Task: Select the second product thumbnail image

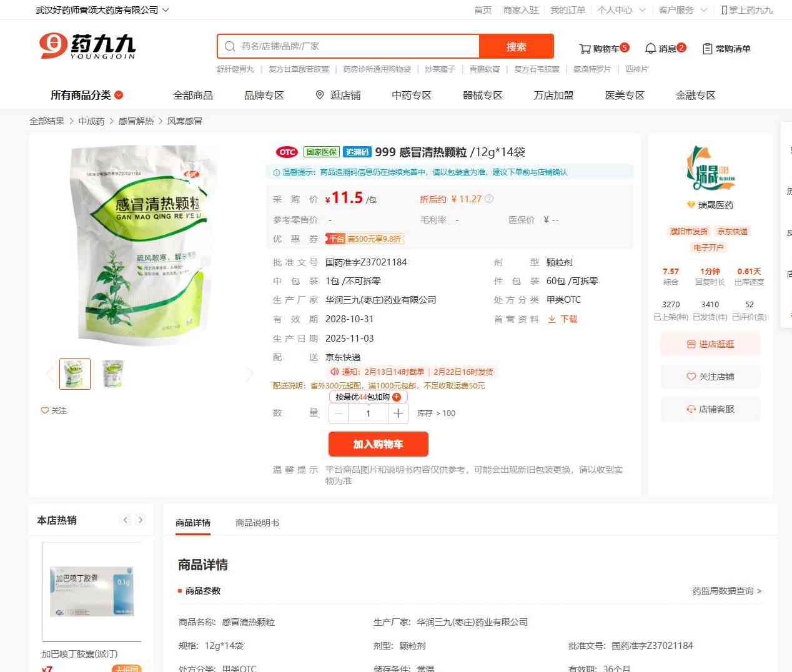Action: point(112,373)
